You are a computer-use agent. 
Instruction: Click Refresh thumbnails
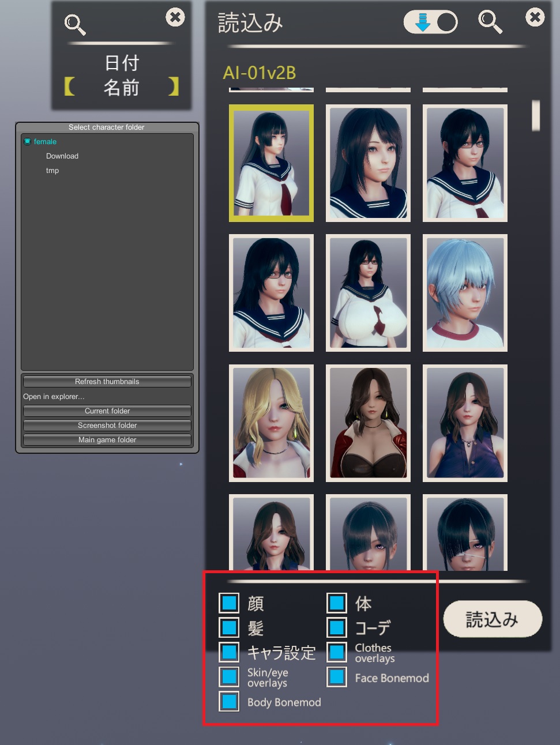(107, 382)
